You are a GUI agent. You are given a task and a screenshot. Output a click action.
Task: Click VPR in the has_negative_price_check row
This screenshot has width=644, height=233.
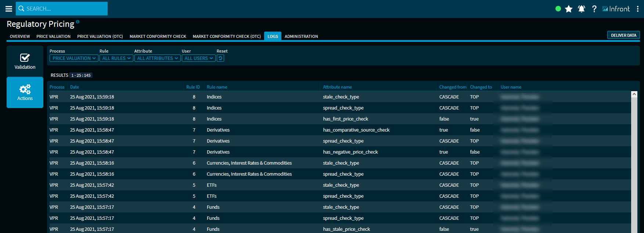(54, 152)
